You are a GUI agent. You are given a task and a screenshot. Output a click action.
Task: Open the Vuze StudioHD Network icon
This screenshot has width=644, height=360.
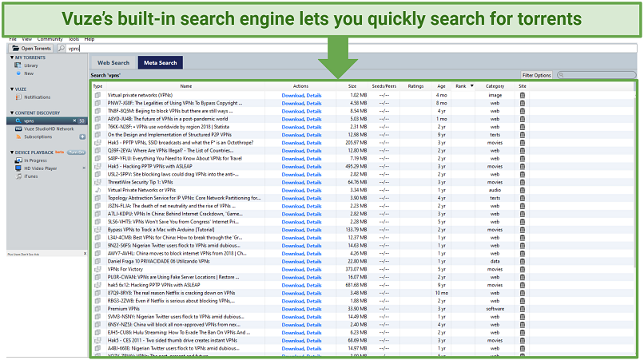coord(18,129)
